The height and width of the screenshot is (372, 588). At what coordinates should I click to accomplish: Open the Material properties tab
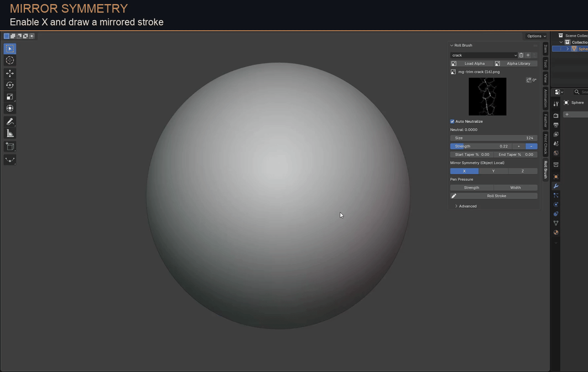coord(556,233)
